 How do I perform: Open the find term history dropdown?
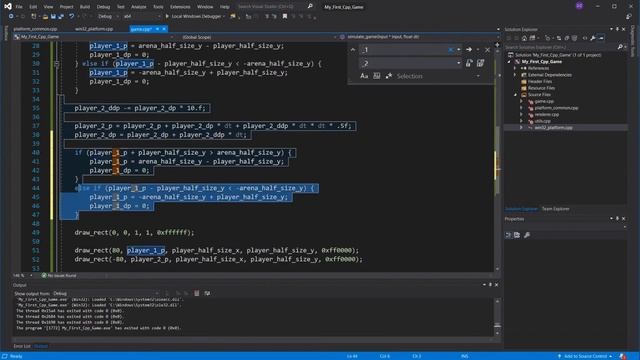(x=459, y=49)
